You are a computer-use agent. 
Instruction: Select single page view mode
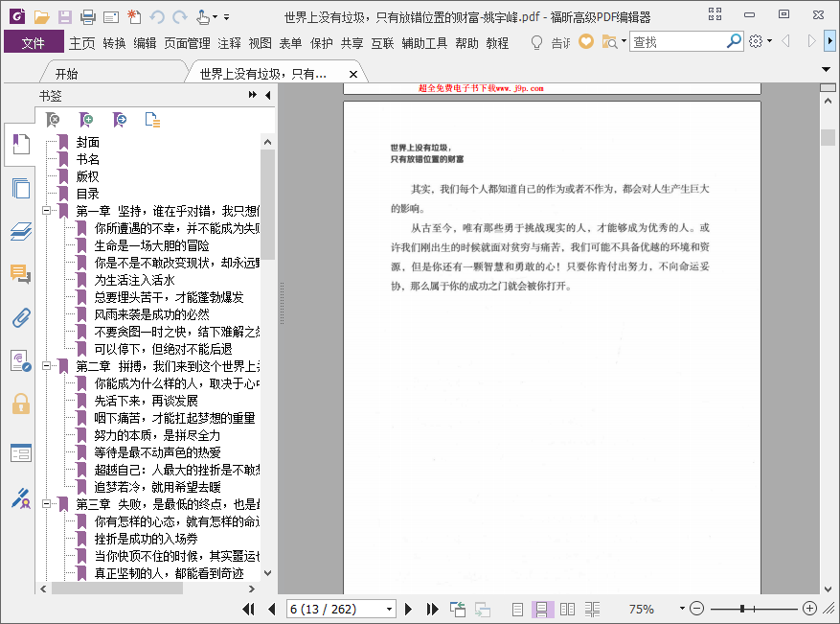tap(517, 609)
